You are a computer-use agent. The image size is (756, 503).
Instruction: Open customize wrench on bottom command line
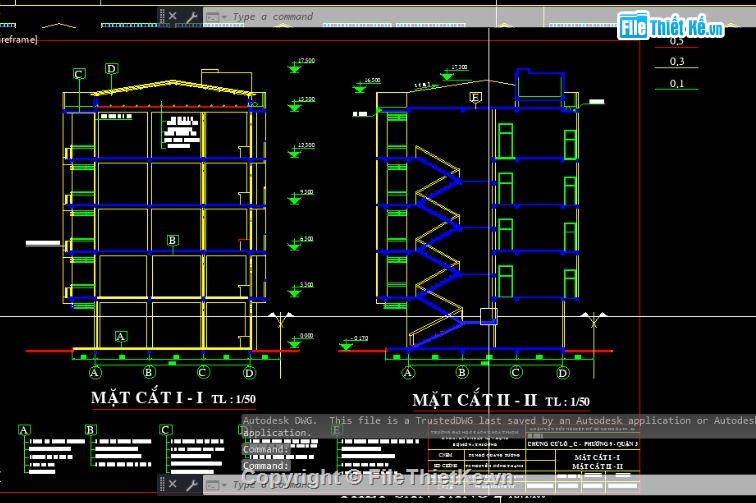click(192, 484)
